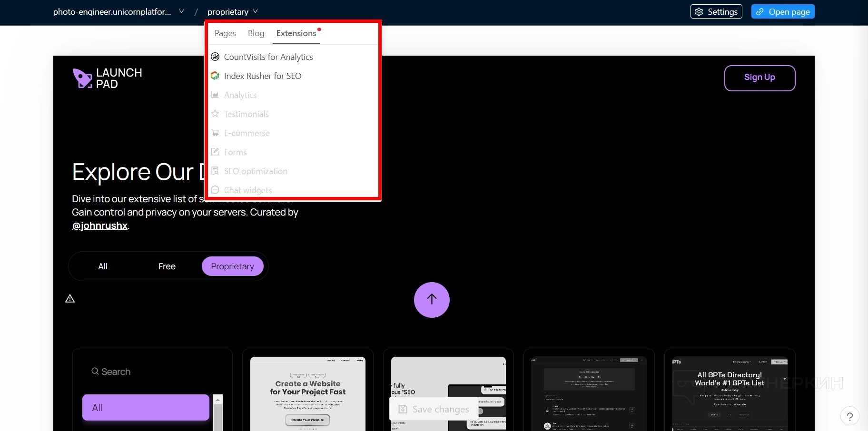The image size is (868, 431).
Task: Select the Free filter pill
Action: pyautogui.click(x=167, y=266)
